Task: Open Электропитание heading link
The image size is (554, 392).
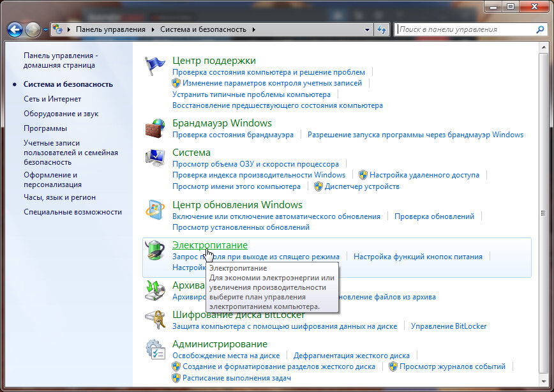Action: (209, 245)
